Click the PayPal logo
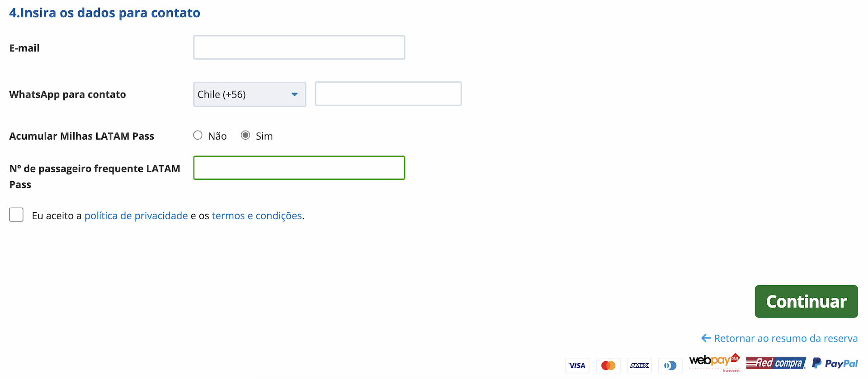Viewport: 868px width, 379px height. (x=835, y=363)
